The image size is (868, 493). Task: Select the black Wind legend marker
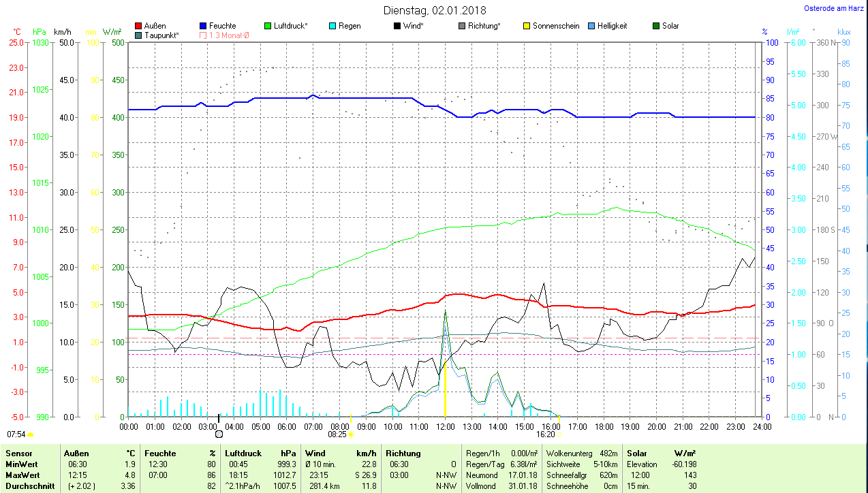point(397,26)
